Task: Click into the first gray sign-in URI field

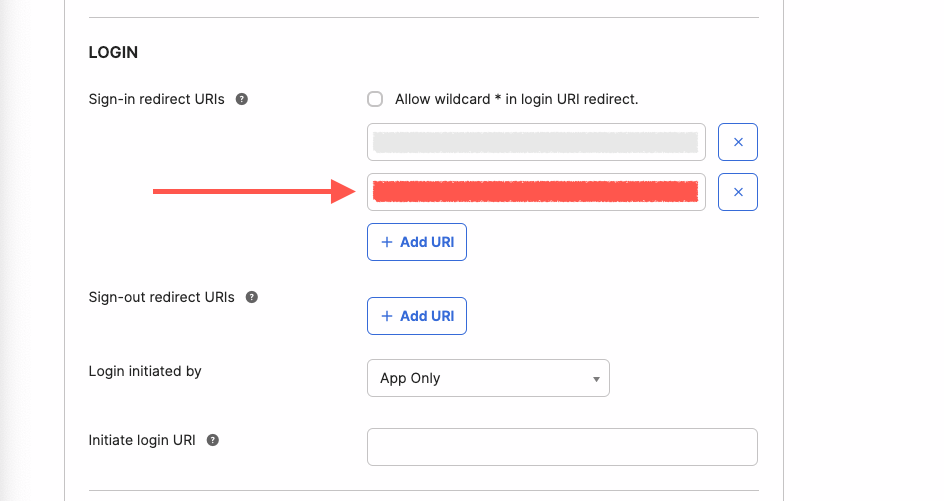Action: [x=536, y=142]
